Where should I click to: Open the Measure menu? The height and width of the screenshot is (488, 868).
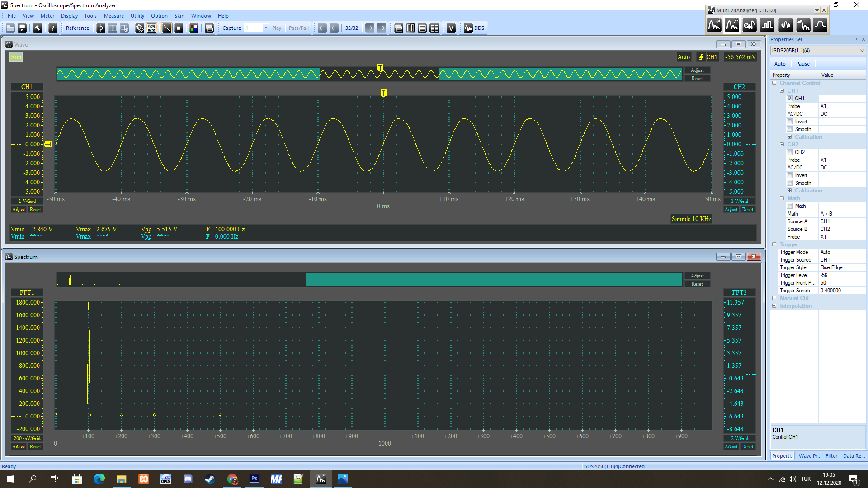point(114,16)
